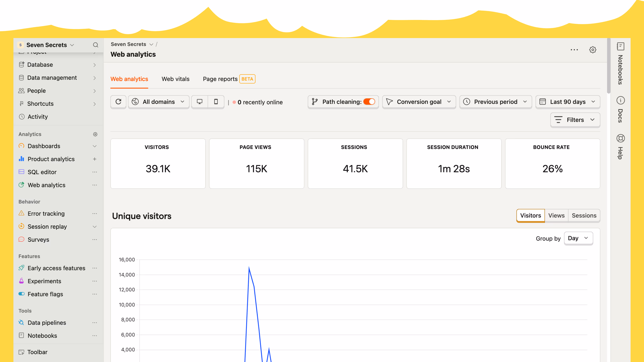644x362 pixels.
Task: Select the Views chart toggle
Action: (x=556, y=216)
